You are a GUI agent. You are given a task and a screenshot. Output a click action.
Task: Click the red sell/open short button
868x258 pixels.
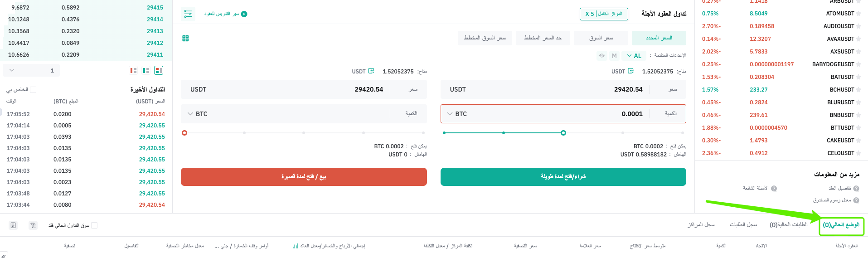tap(304, 177)
